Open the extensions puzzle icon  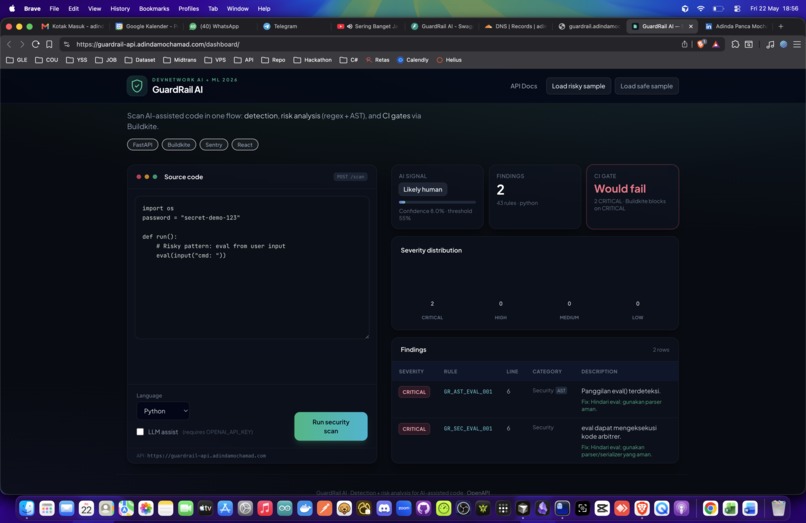(735, 44)
